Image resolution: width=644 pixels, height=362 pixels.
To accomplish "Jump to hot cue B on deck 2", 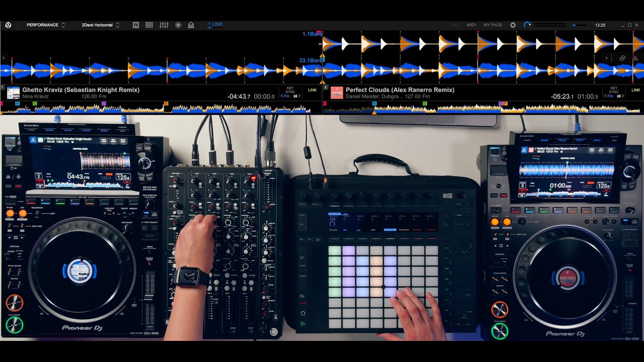I will click(x=374, y=104).
